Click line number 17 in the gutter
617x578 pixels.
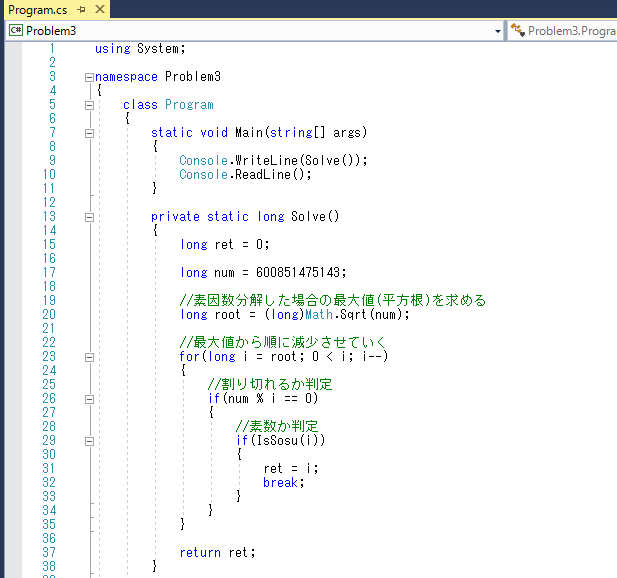click(49, 272)
